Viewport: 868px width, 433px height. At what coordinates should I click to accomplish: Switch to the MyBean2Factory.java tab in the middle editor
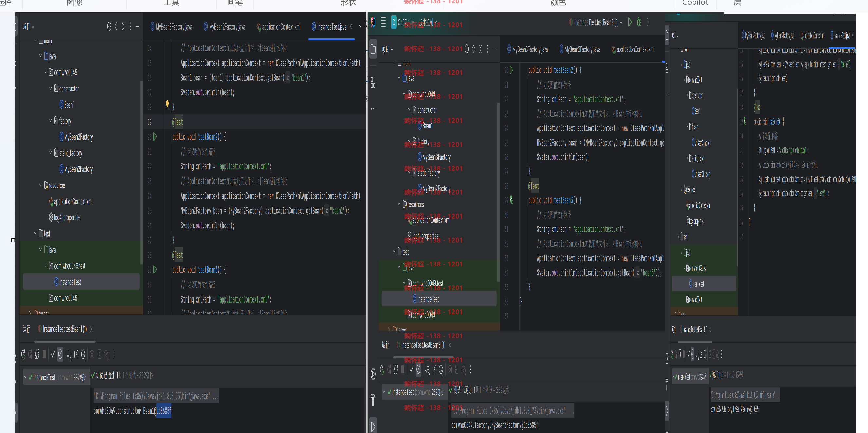(580, 49)
